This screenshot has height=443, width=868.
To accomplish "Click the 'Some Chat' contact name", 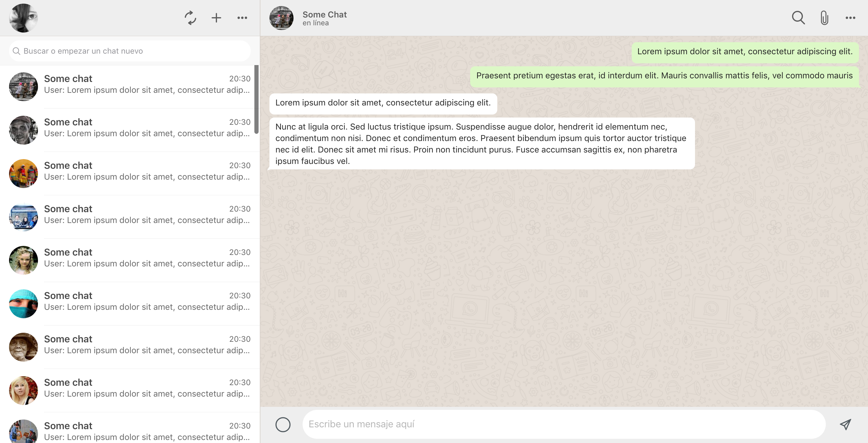I will click(325, 14).
